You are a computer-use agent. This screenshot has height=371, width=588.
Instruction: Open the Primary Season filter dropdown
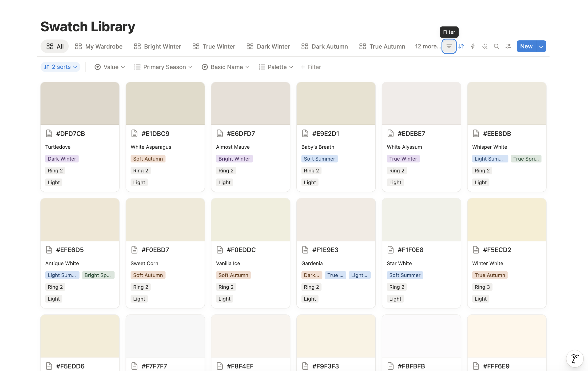(x=163, y=67)
